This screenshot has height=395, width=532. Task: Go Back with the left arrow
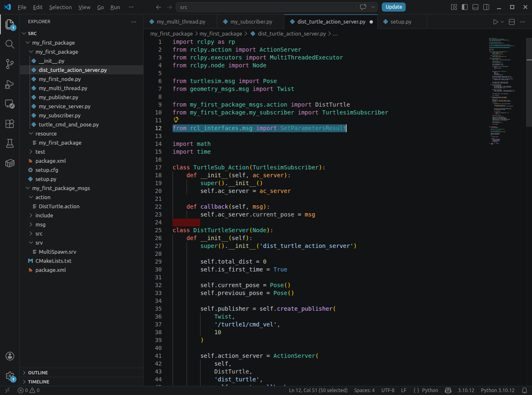[158, 7]
